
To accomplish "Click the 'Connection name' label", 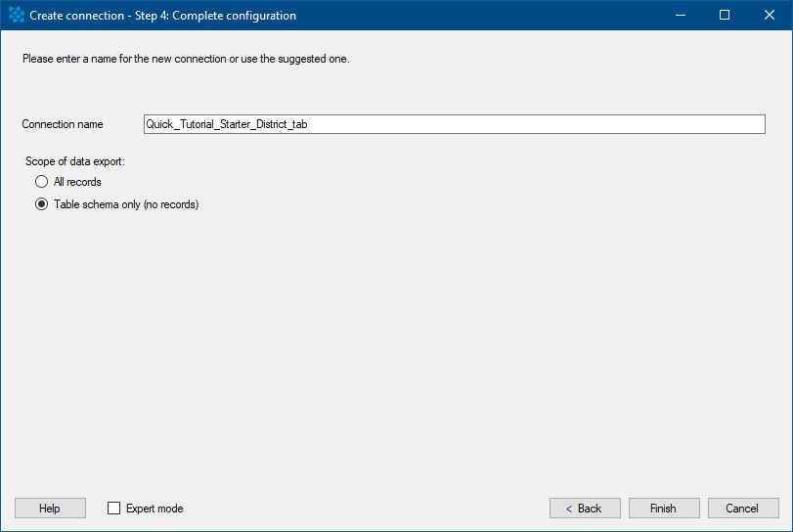I will coord(63,124).
